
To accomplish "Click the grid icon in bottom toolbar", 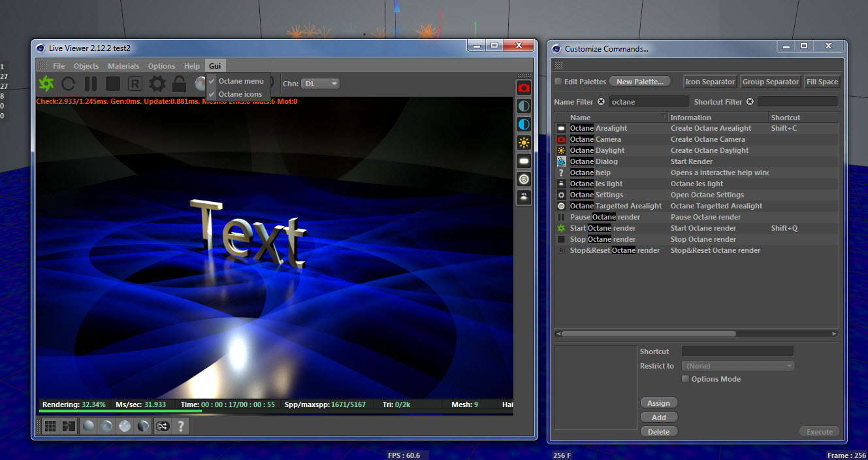I will [50, 426].
